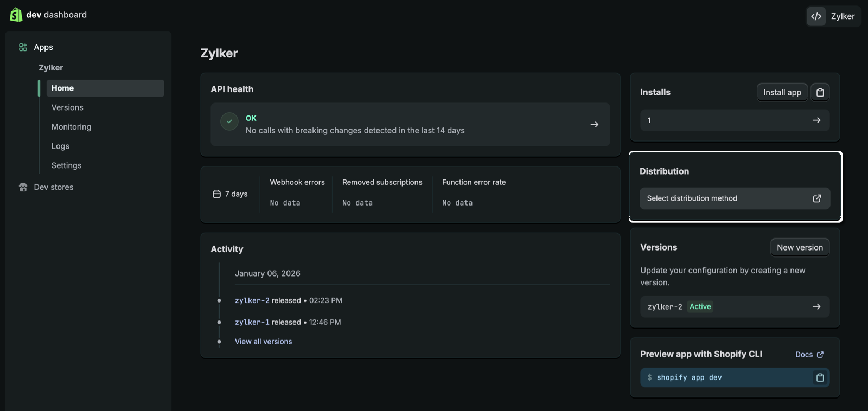
Task: Click external link icon in Distribution
Action: pos(816,198)
